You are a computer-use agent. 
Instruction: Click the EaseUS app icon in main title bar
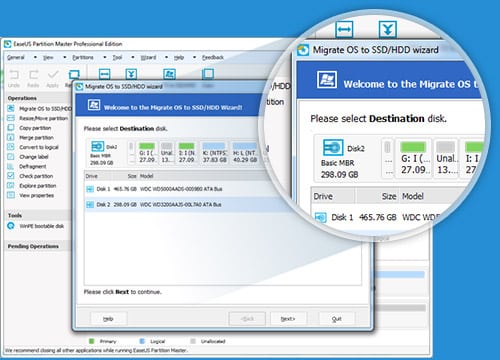pyautogui.click(x=7, y=44)
